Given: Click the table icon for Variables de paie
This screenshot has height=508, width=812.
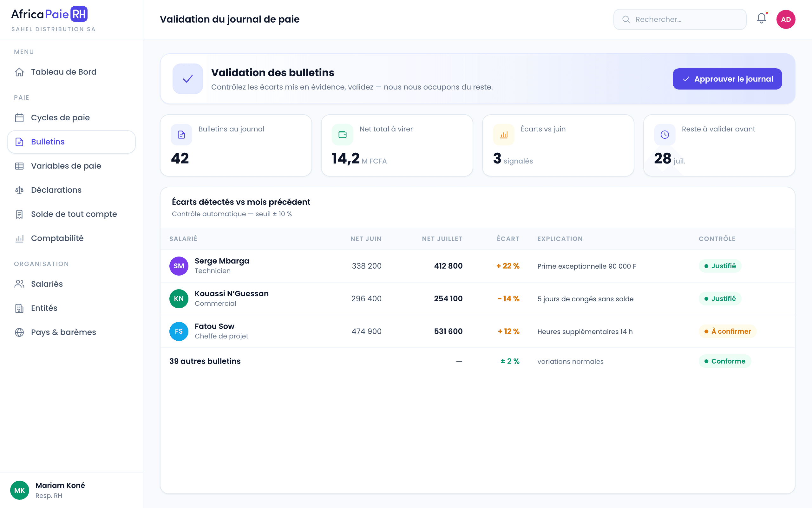Looking at the screenshot, I should point(19,166).
